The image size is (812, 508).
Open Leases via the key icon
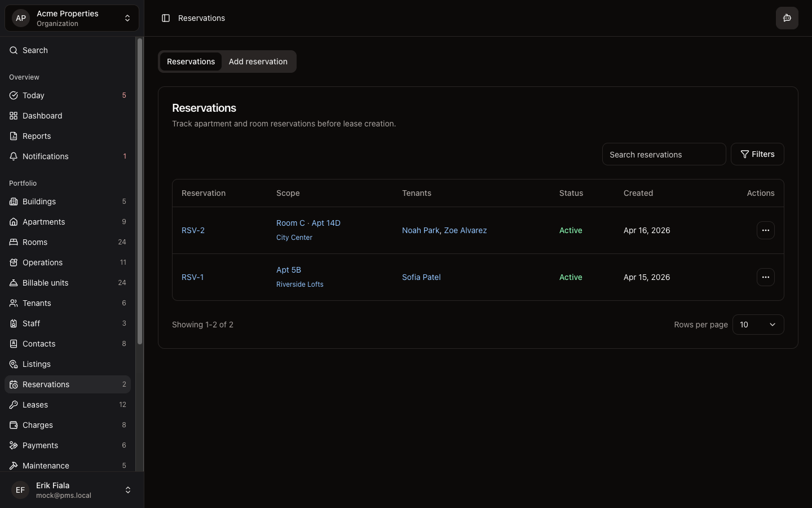coord(14,405)
